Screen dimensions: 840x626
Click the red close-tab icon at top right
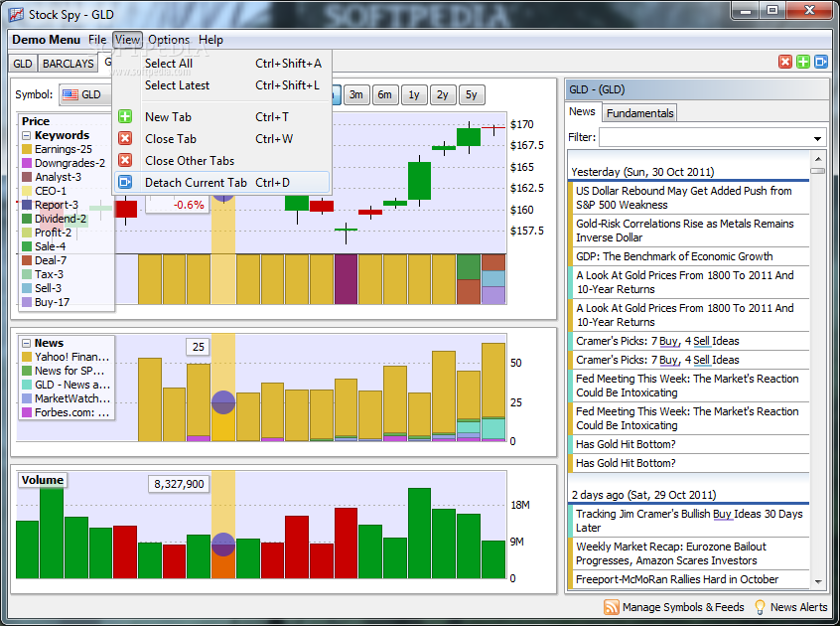point(784,62)
